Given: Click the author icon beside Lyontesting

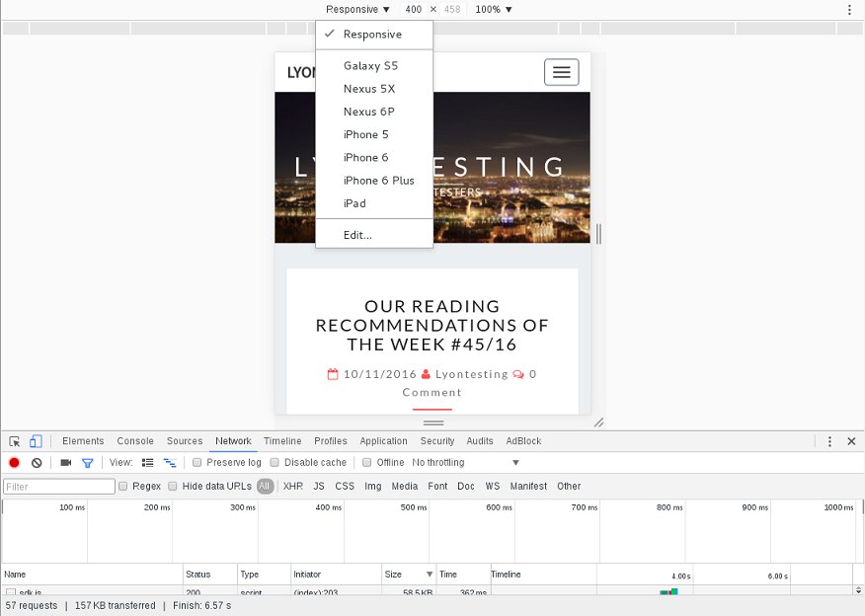Looking at the screenshot, I should point(426,374).
